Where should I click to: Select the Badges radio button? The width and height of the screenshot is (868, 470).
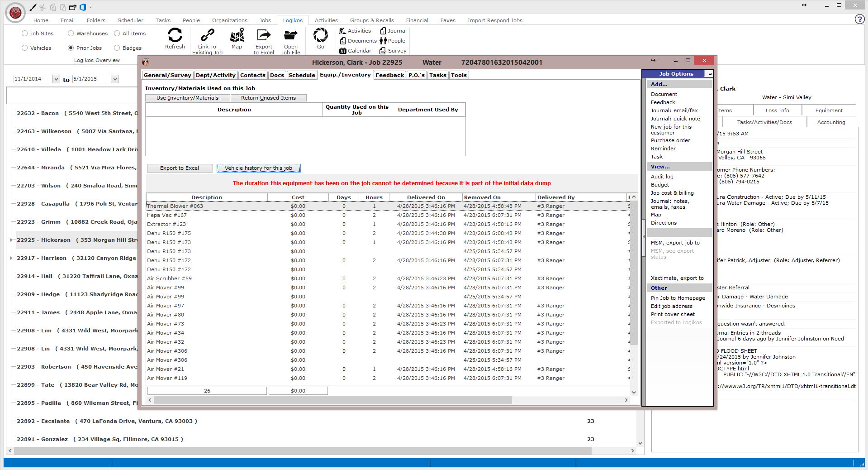[x=117, y=48]
